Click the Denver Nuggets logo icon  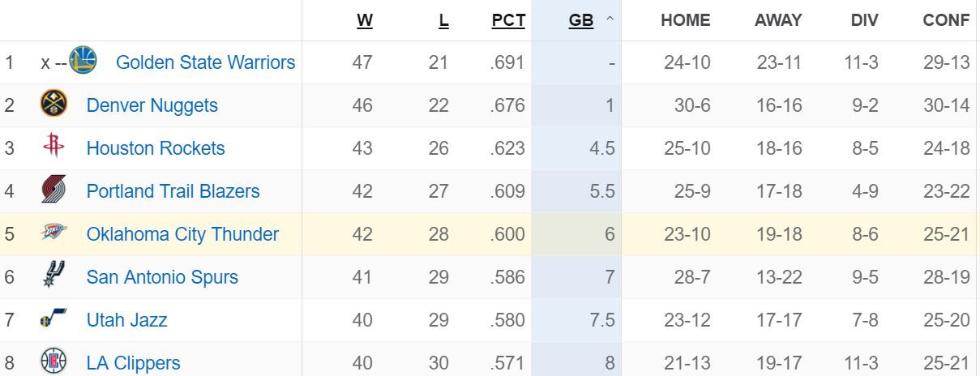53,105
